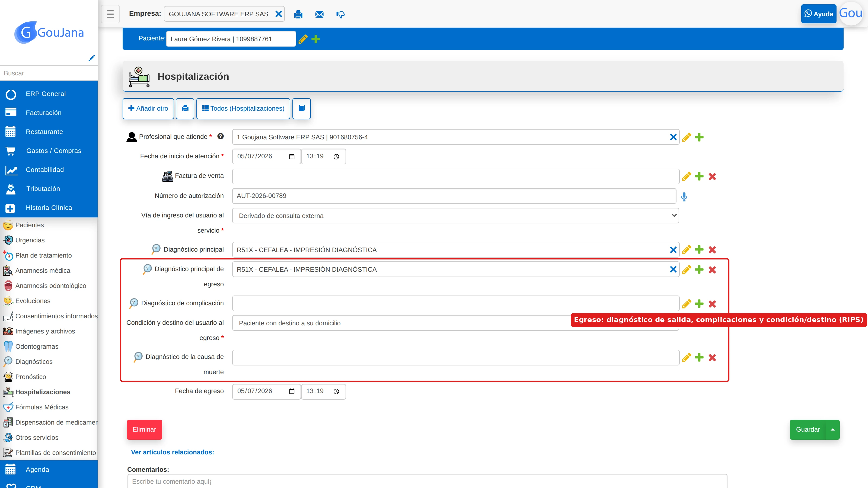Screen dimensions: 868x488
Task: Click the thumbs-down feedback icon
Action: (340, 14)
